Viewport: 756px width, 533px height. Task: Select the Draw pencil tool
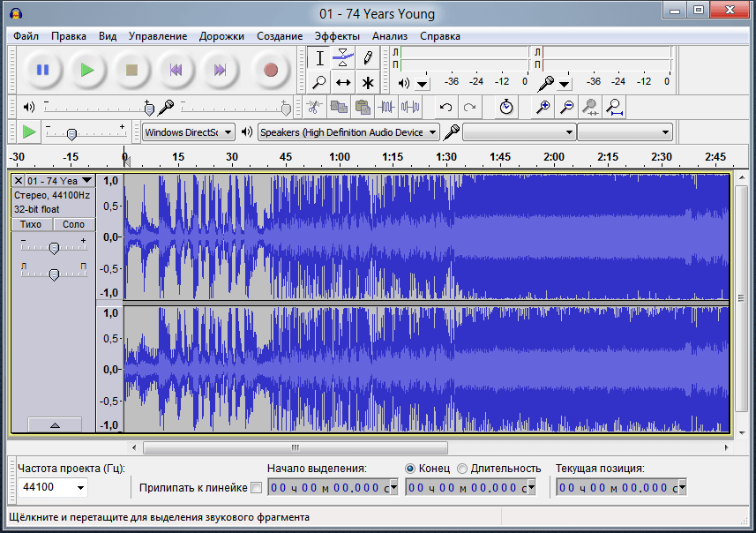pyautogui.click(x=368, y=58)
